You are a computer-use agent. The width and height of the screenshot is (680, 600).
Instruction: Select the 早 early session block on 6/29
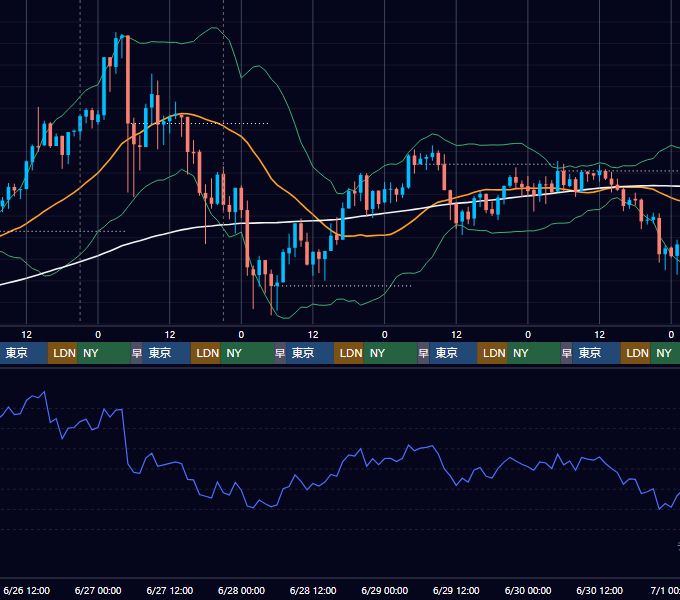[x=423, y=353]
